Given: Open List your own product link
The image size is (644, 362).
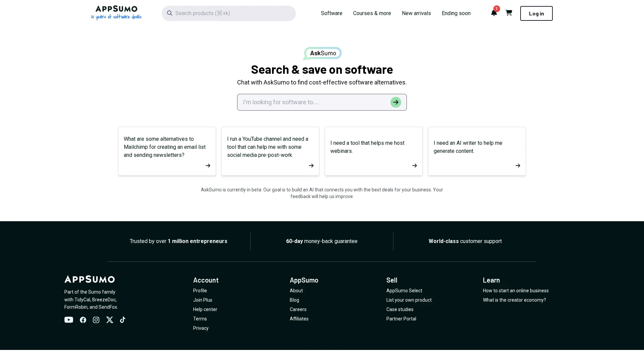Looking at the screenshot, I should tap(409, 300).
